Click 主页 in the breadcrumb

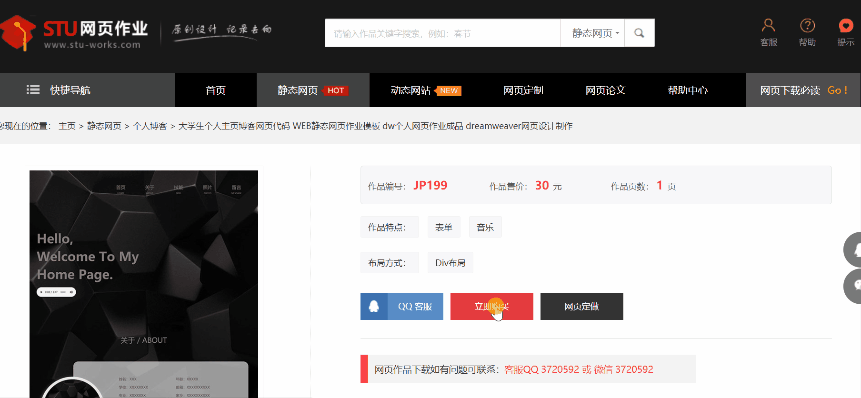coord(67,126)
